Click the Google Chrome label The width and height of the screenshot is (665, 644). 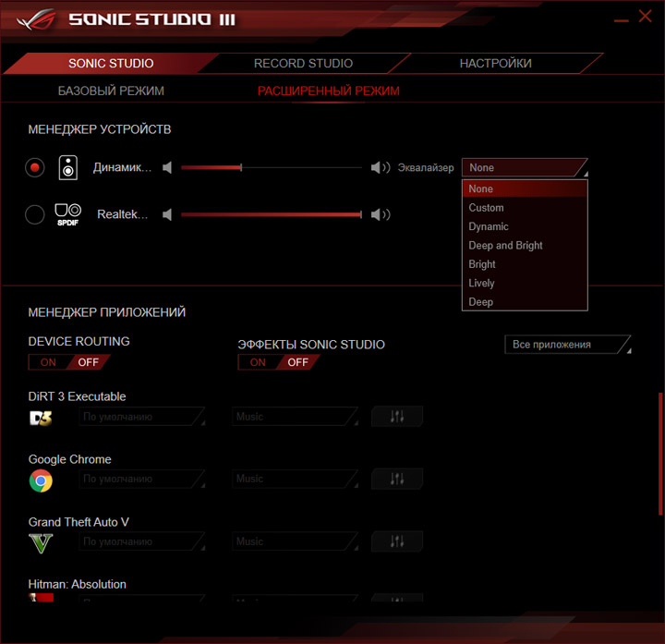click(69, 459)
